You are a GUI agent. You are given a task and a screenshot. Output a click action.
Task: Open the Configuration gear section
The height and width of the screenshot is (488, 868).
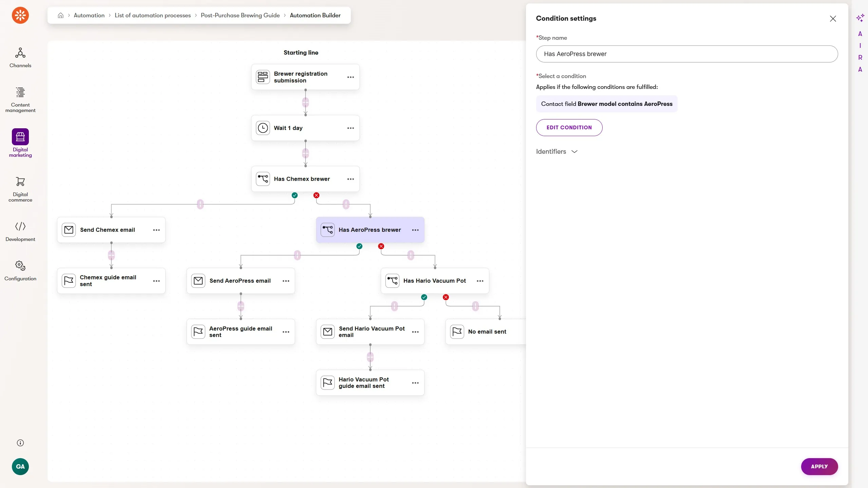coord(20,270)
